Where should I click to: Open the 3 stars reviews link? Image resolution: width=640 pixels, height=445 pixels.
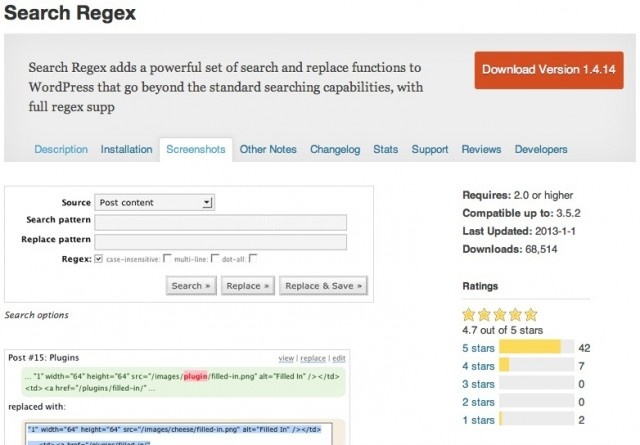point(478,384)
